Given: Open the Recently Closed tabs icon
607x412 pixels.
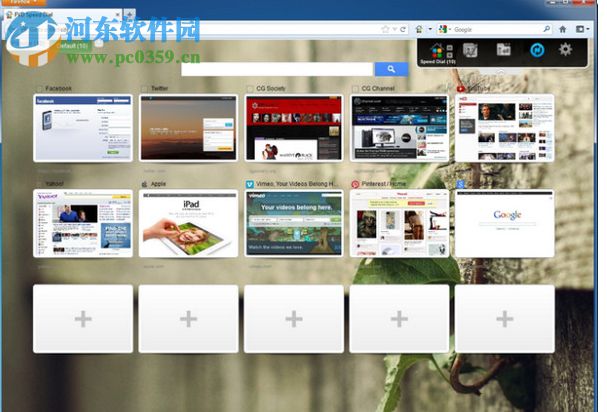Looking at the screenshot, I should point(503,50).
